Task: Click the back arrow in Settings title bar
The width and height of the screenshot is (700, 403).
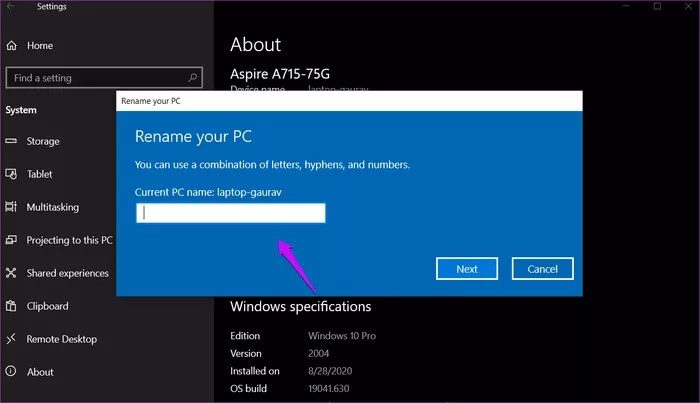Action: click(x=10, y=6)
